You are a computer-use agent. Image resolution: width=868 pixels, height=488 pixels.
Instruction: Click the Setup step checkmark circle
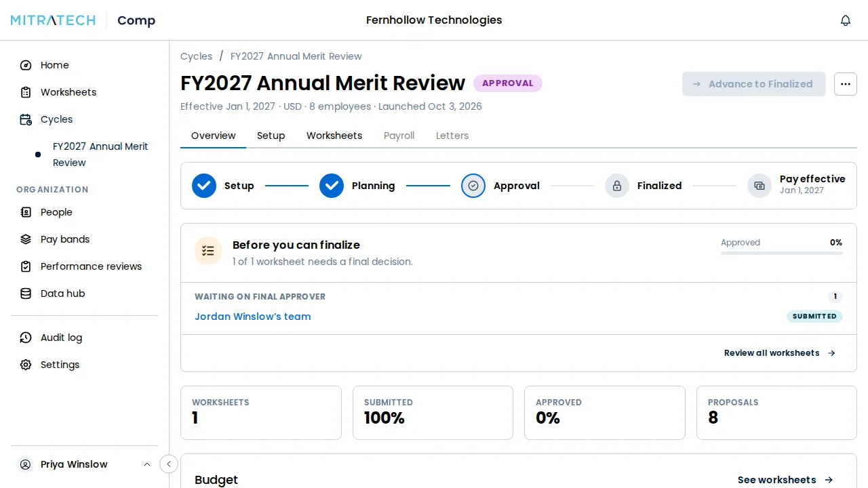204,186
